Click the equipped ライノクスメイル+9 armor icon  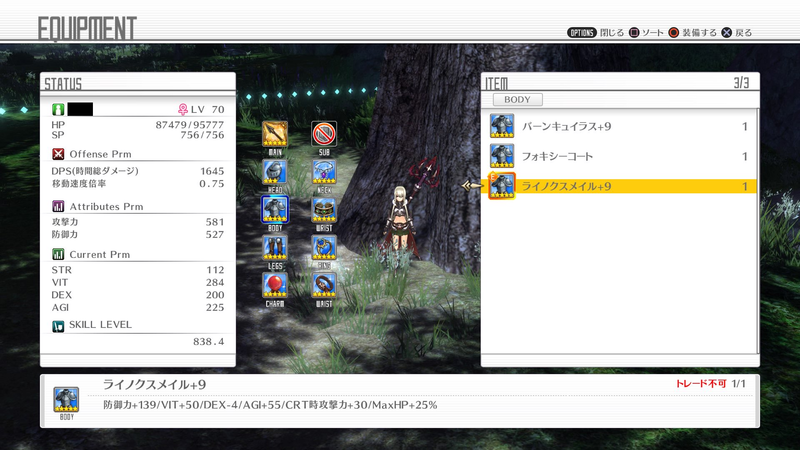[502, 186]
